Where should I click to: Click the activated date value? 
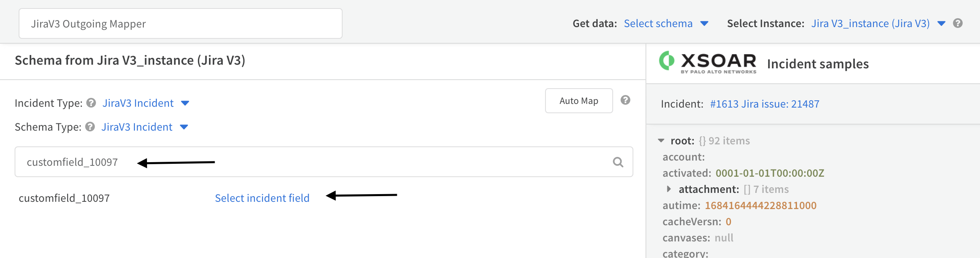point(769,173)
